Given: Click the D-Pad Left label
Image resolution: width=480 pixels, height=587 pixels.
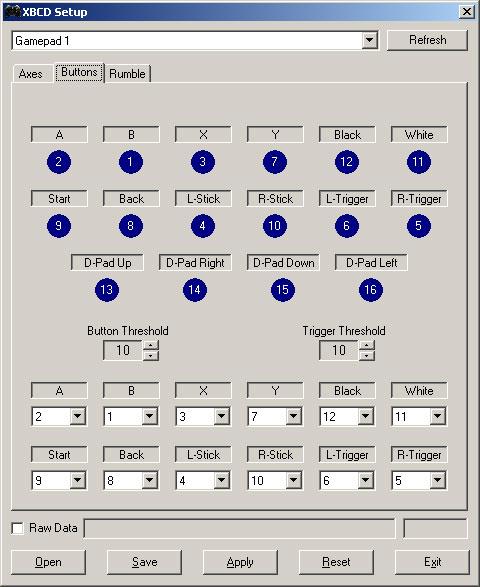Looking at the screenshot, I should [x=371, y=262].
